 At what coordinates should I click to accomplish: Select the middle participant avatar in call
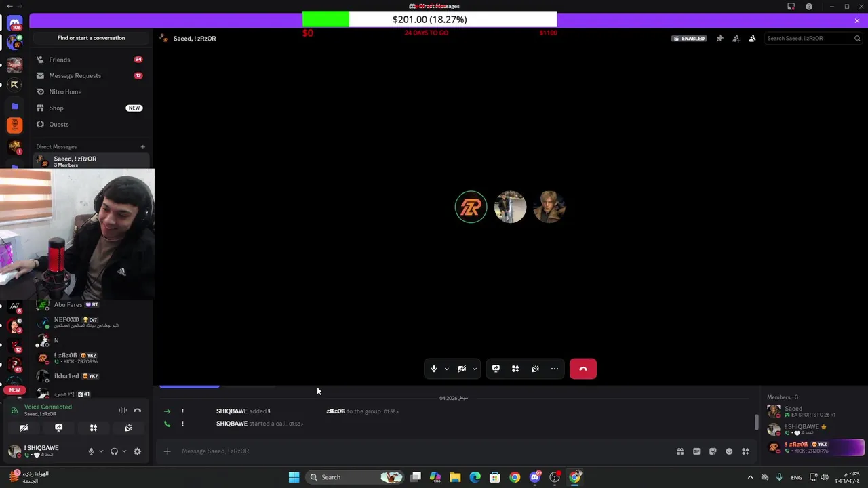tap(510, 207)
